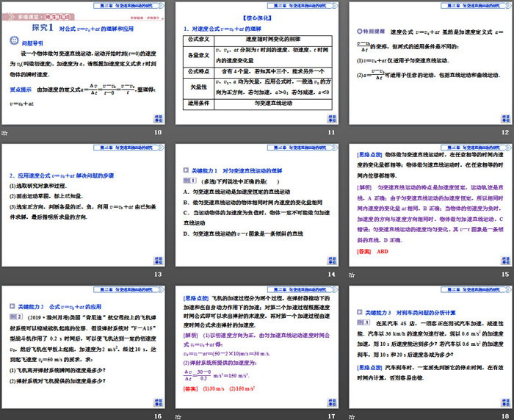The width and height of the screenshot is (514, 420).
Task: Click the animation star icon under slide 10
Action: (5, 133)
